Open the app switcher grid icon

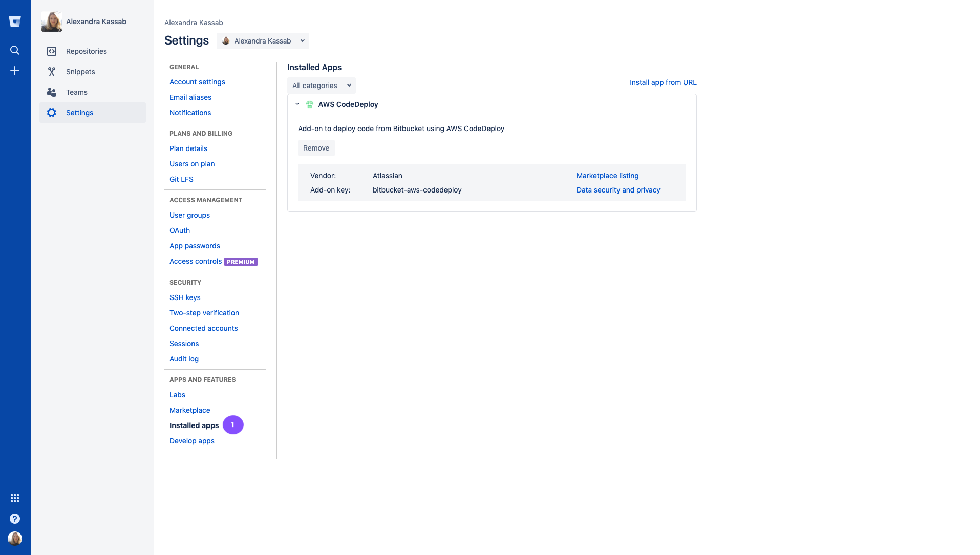click(x=15, y=498)
